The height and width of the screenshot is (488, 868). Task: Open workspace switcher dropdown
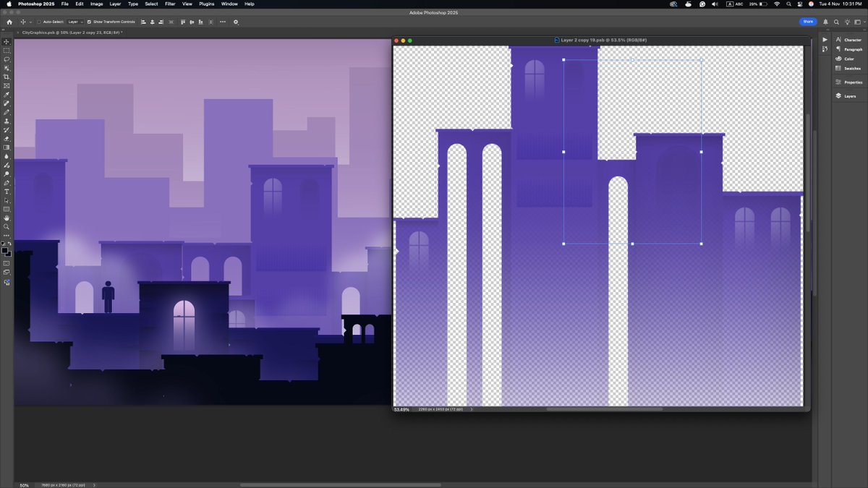[x=859, y=22]
